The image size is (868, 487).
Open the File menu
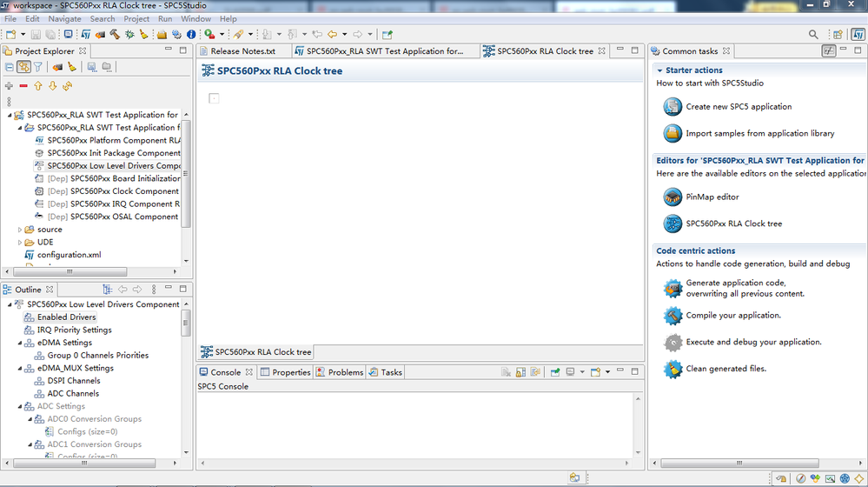point(10,19)
